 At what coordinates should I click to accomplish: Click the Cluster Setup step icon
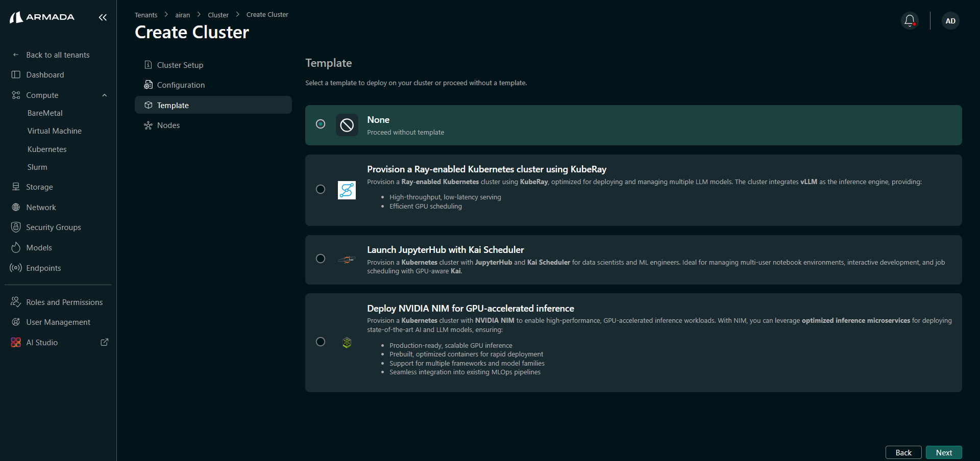coord(148,65)
